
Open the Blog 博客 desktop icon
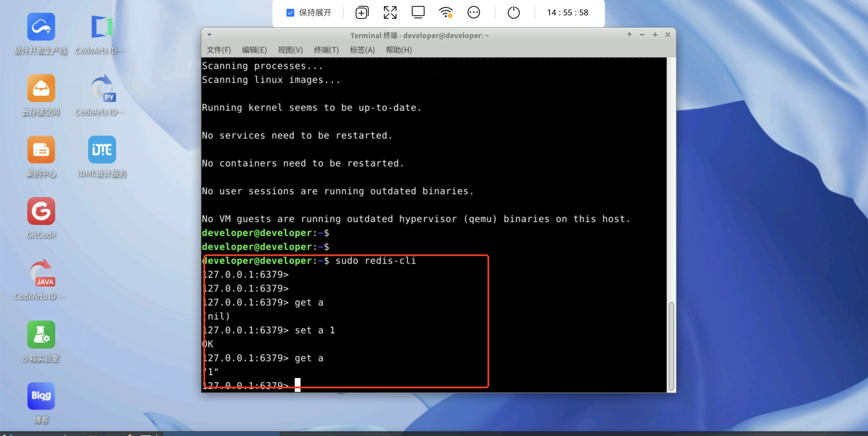41,396
